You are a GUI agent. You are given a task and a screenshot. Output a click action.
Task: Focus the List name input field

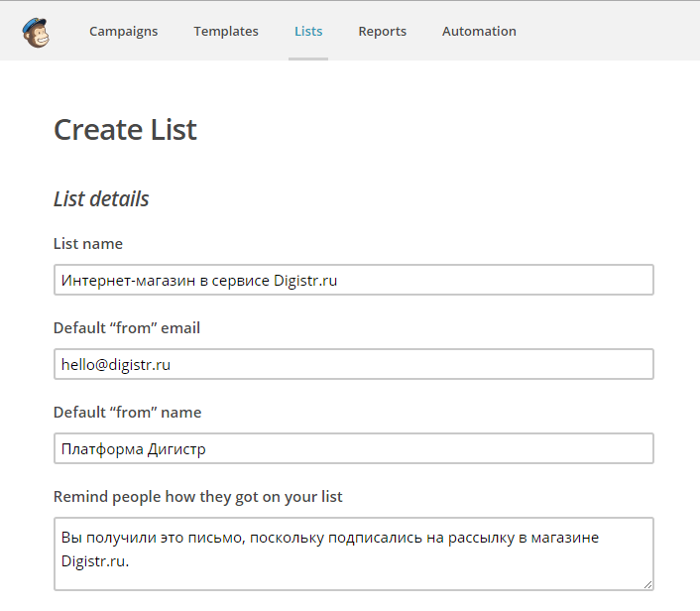(x=354, y=280)
